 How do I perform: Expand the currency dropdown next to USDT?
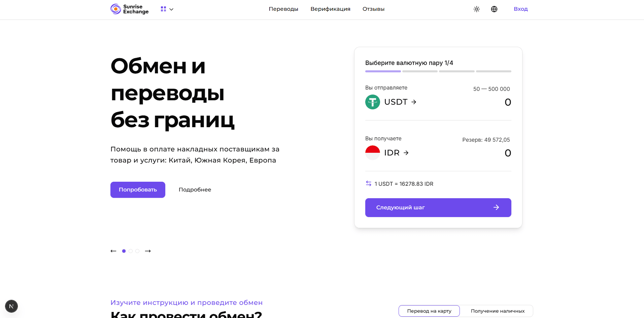pos(413,102)
